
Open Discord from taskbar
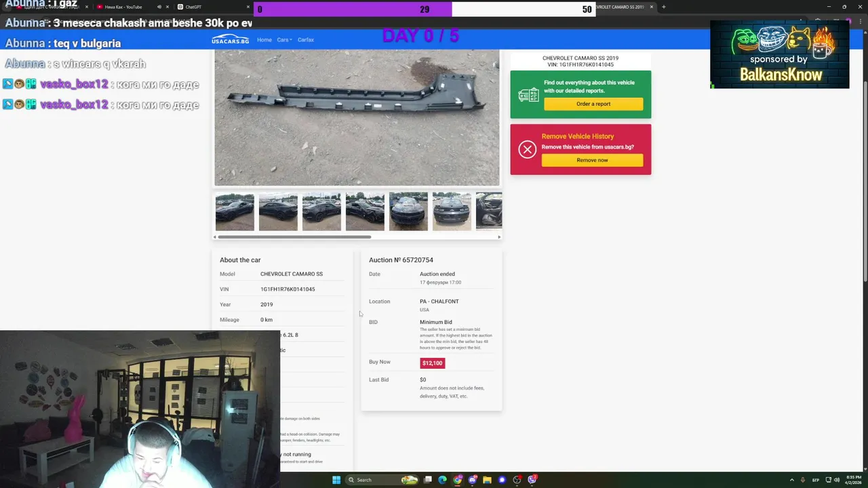pyautogui.click(x=473, y=480)
